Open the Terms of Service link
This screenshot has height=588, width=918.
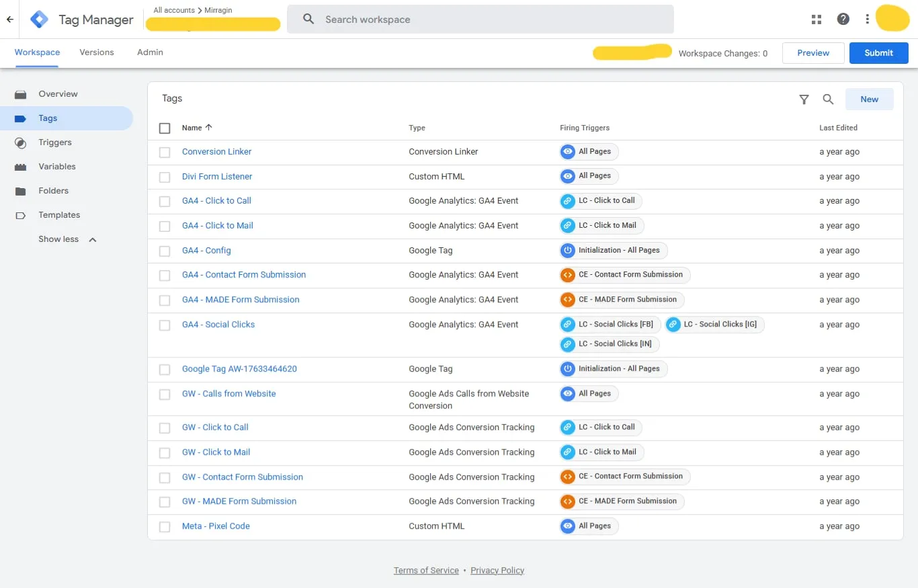click(426, 571)
